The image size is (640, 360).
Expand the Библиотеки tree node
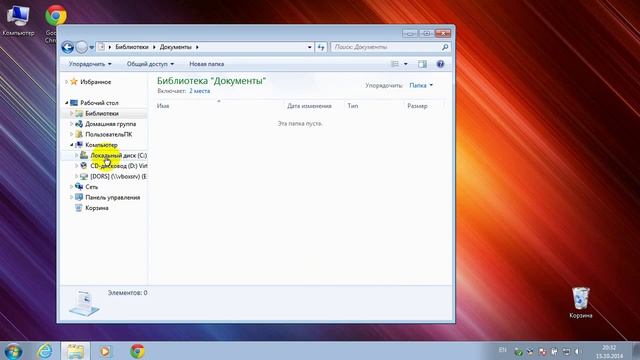pos(71,113)
